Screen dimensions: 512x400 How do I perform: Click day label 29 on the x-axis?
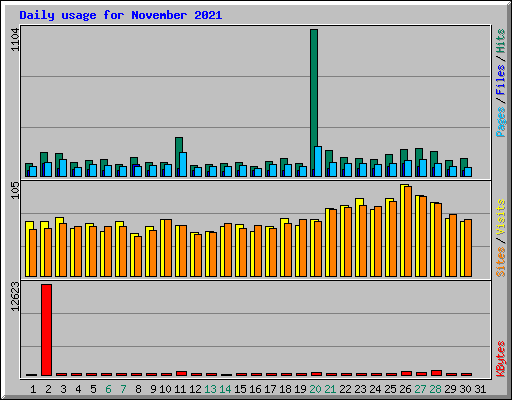click(x=450, y=389)
